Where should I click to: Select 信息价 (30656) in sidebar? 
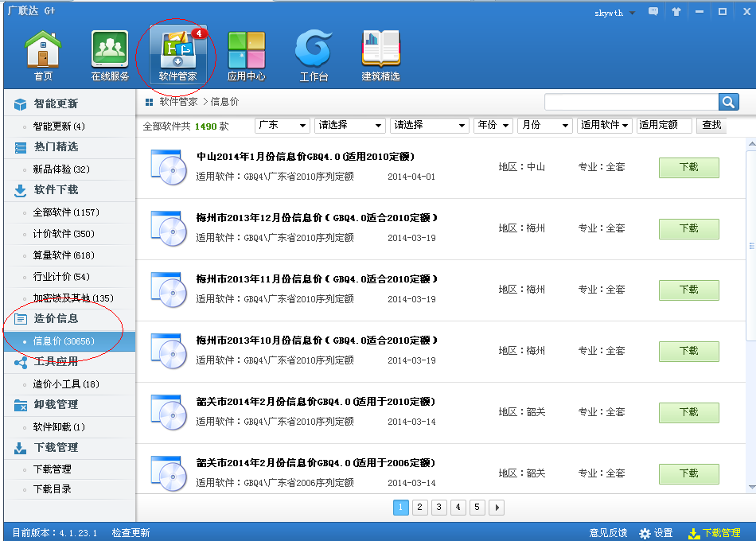click(69, 341)
